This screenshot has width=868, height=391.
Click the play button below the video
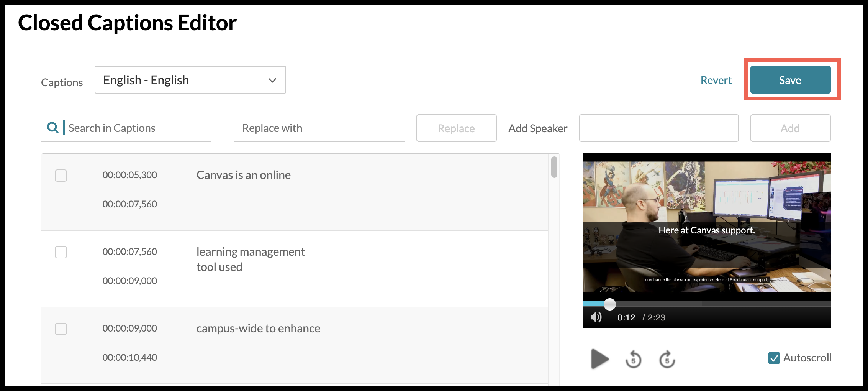pos(599,359)
